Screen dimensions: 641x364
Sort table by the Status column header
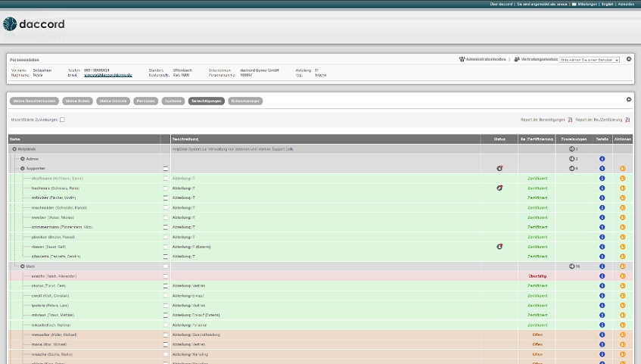pos(499,138)
